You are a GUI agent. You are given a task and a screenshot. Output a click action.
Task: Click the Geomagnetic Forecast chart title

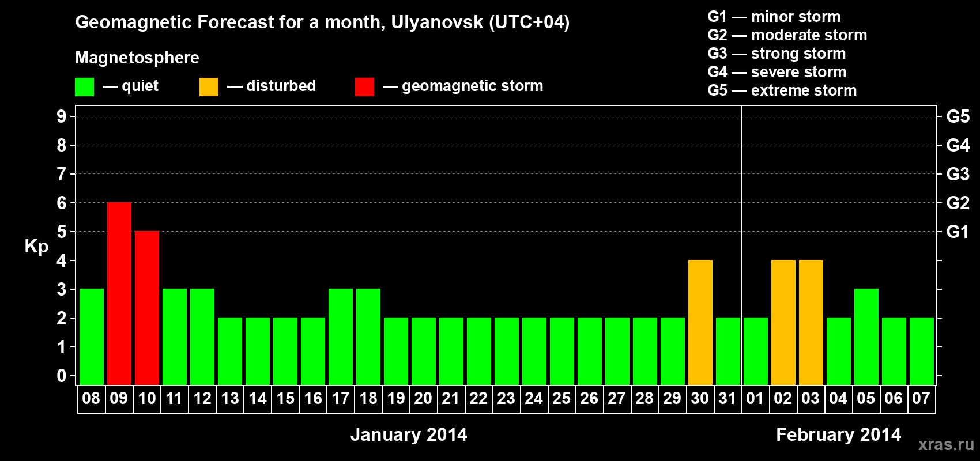coord(322,22)
